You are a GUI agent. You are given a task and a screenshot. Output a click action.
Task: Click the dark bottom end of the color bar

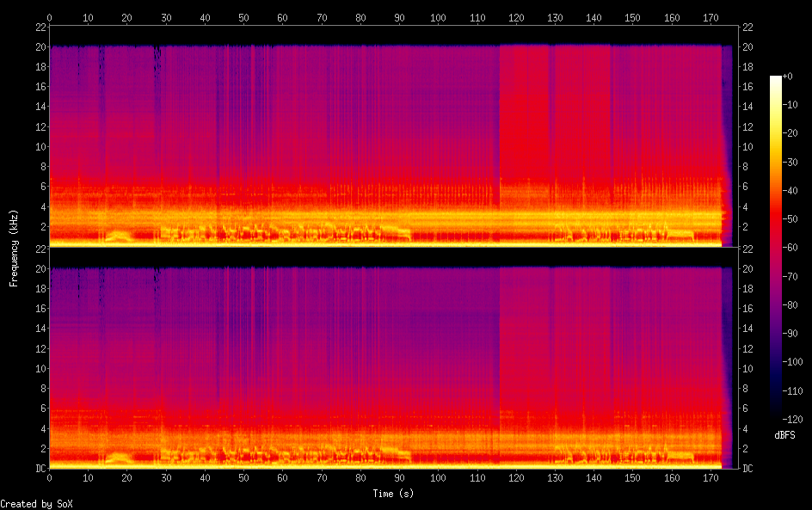click(x=776, y=415)
